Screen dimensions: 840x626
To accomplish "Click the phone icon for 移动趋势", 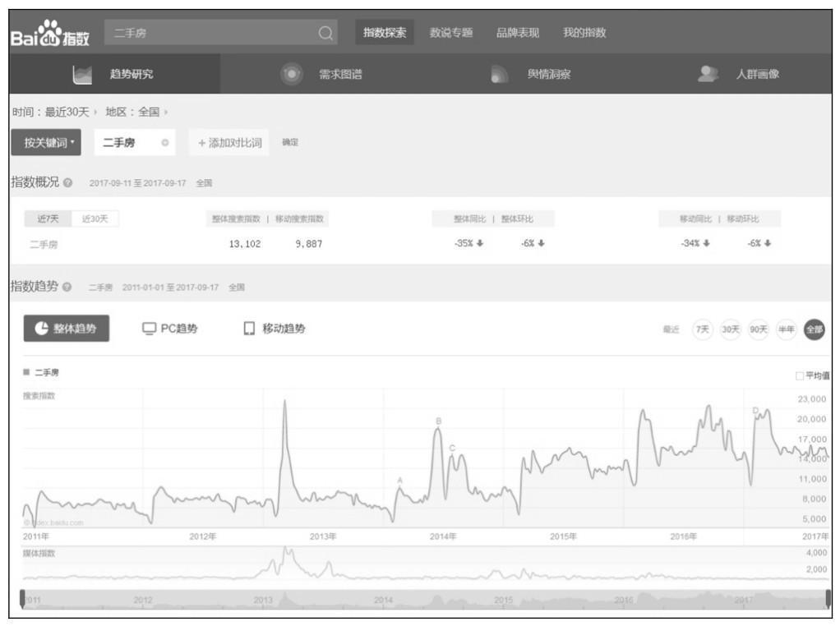I will coord(249,329).
